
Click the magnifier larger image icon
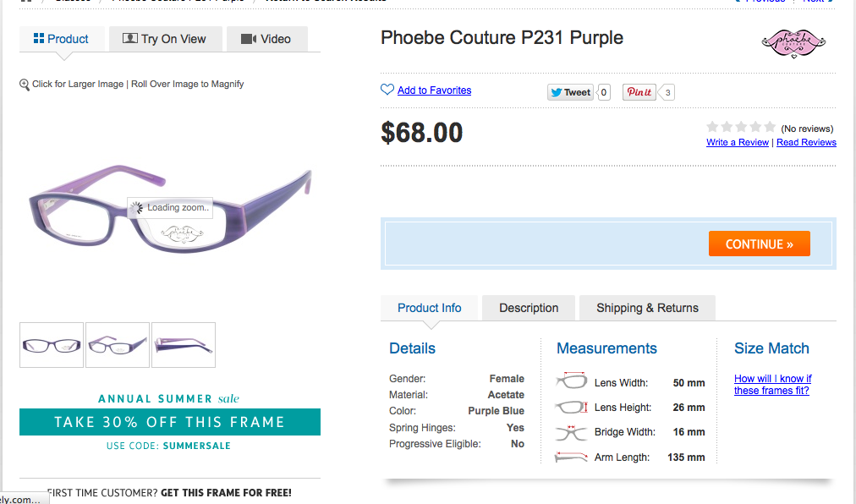click(25, 85)
